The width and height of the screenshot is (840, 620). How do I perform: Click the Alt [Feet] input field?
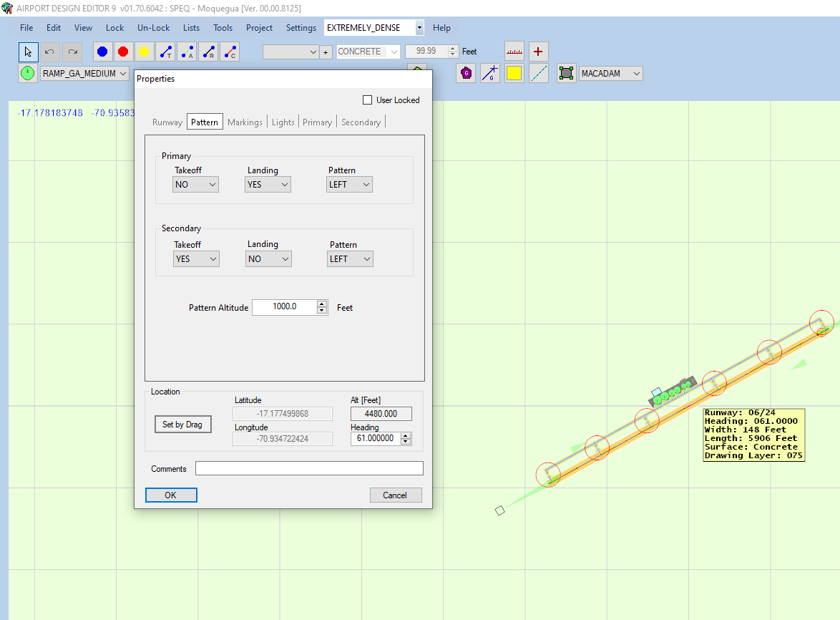point(381,414)
